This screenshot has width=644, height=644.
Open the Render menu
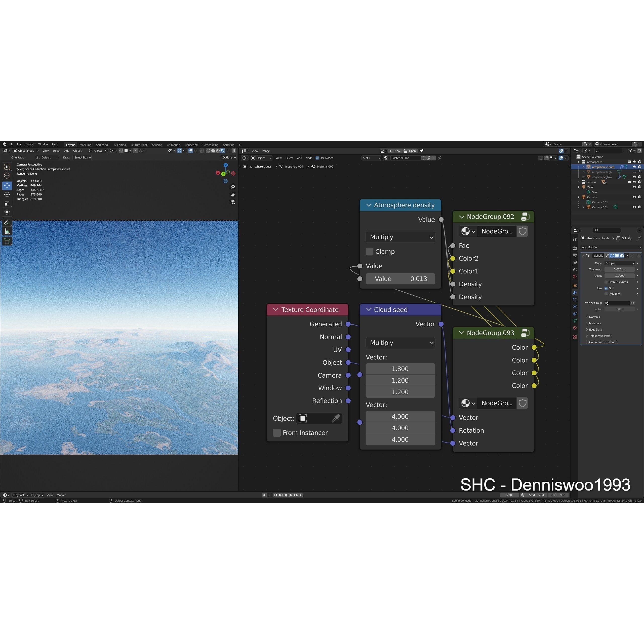pos(30,144)
